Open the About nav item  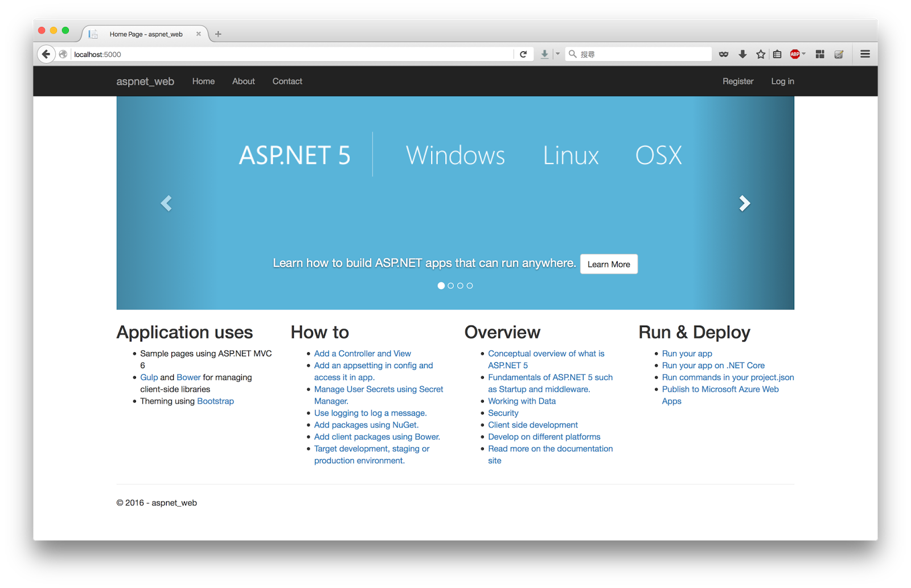(244, 81)
